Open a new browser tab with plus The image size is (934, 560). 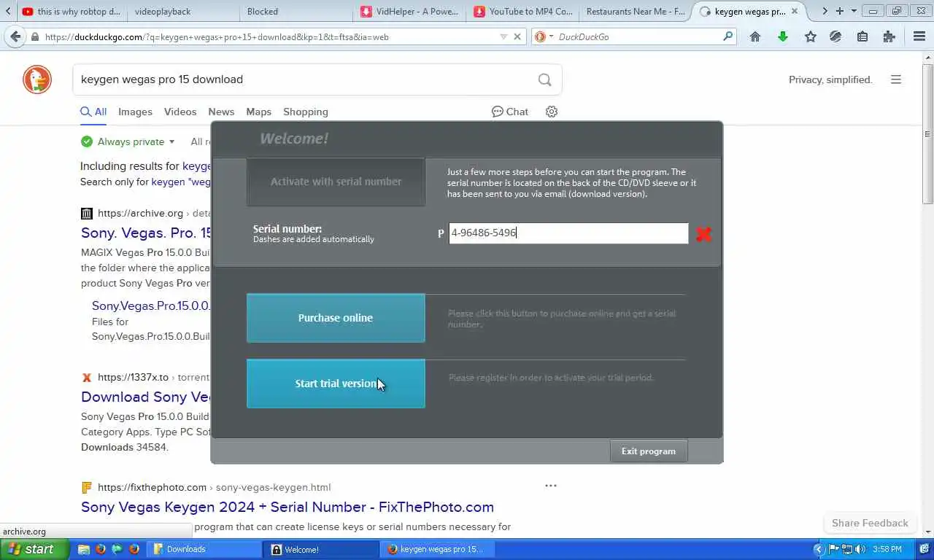click(839, 11)
